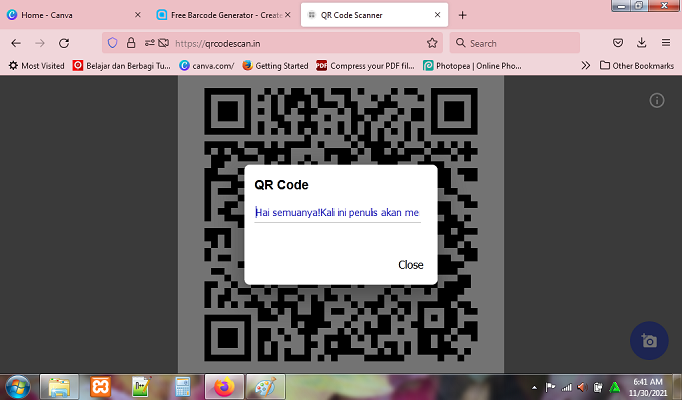
Task: Open Action Center flag icon
Action: [550, 387]
